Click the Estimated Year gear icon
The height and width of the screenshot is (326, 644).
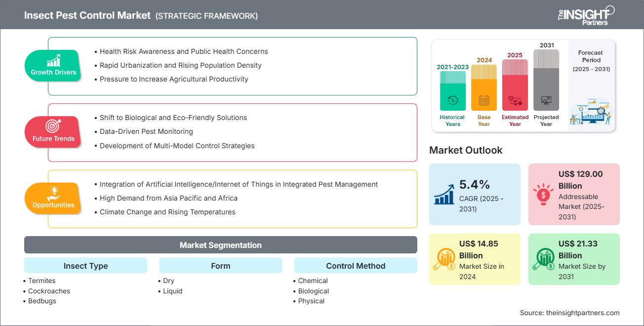point(515,101)
